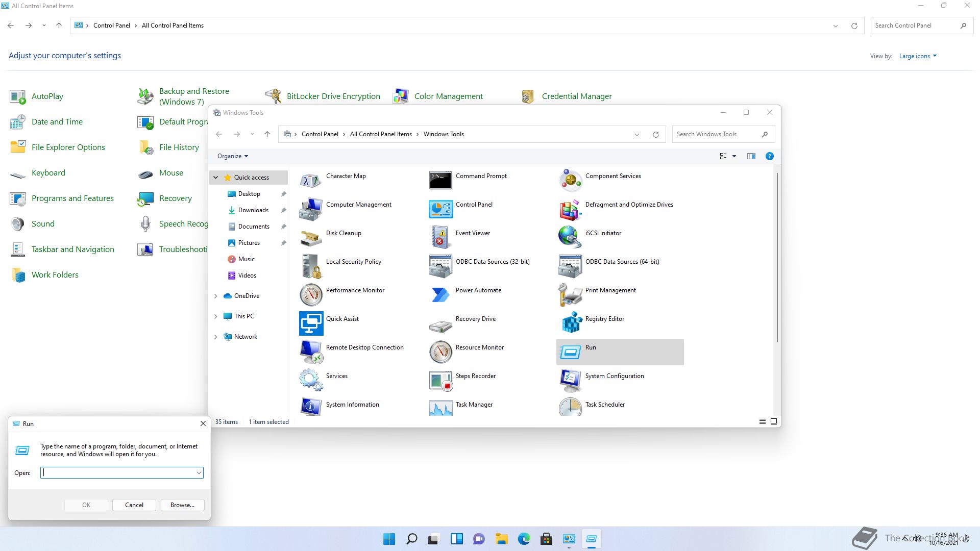Open Services gear icon
This screenshot has width=980, height=551.
click(311, 380)
